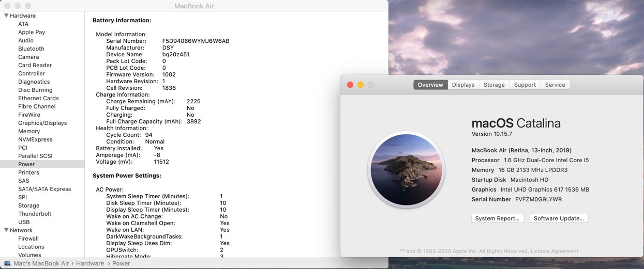Click the System Report button
Viewport: 644px width, 269px height.
tap(497, 218)
